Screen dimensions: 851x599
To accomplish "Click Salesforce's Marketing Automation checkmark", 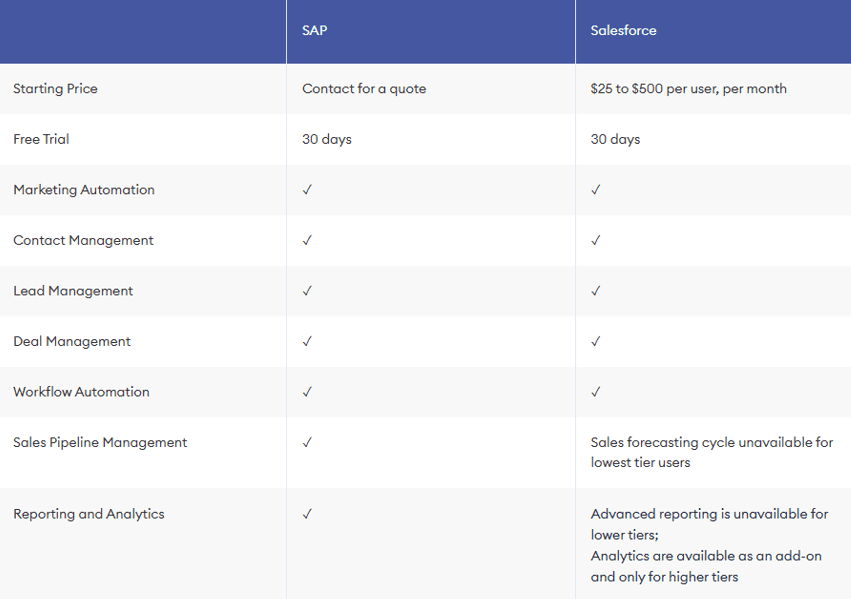I will coord(595,190).
